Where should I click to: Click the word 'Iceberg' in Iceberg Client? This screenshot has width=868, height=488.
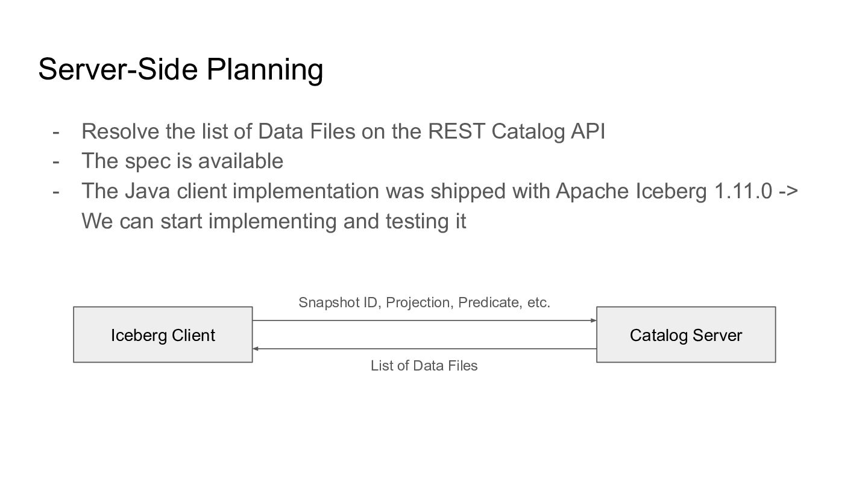coord(137,335)
